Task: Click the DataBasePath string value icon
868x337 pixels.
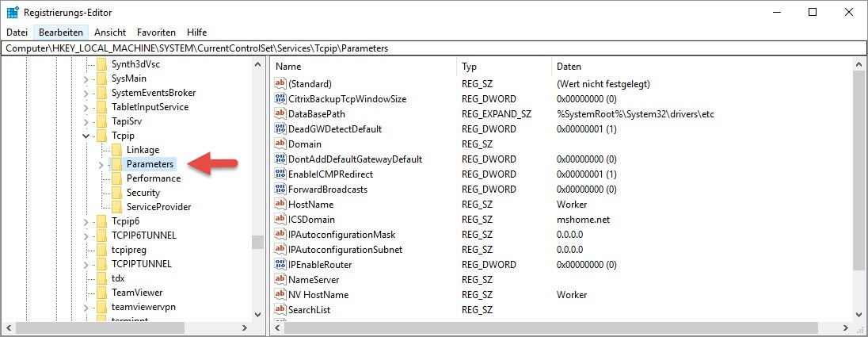Action: [280, 114]
